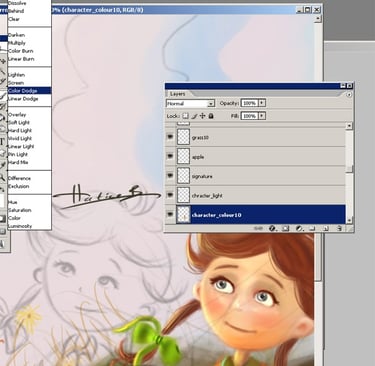
Task: Select the chracter_light layer thumbnail
Action: click(183, 195)
